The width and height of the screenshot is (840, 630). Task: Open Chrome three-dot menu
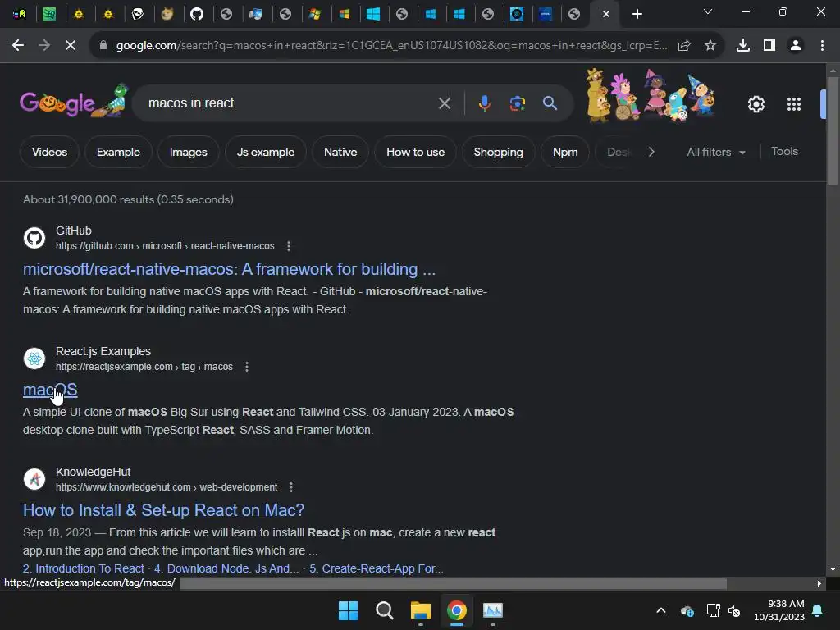pos(822,46)
